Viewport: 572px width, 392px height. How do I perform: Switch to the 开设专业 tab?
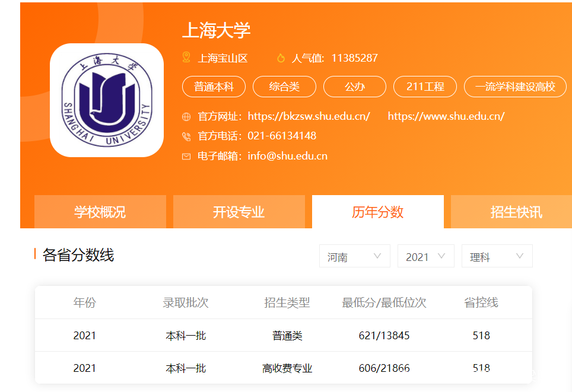pos(239,212)
